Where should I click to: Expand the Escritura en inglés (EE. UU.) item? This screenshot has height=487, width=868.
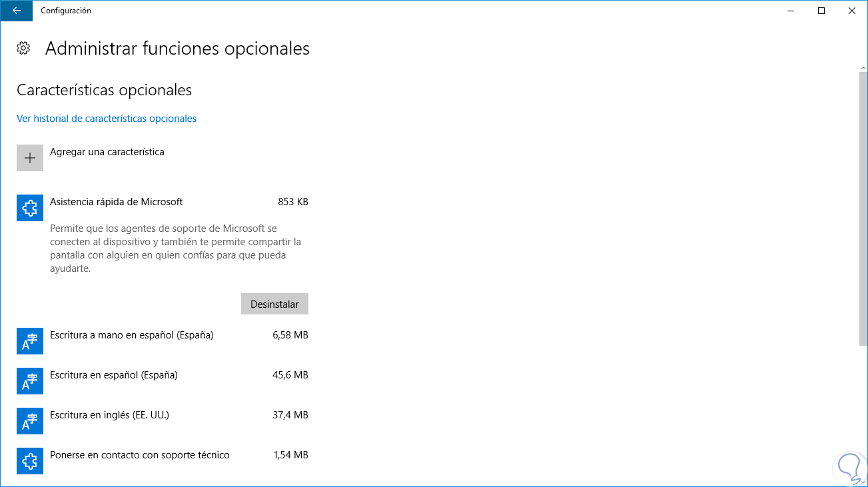[x=109, y=415]
